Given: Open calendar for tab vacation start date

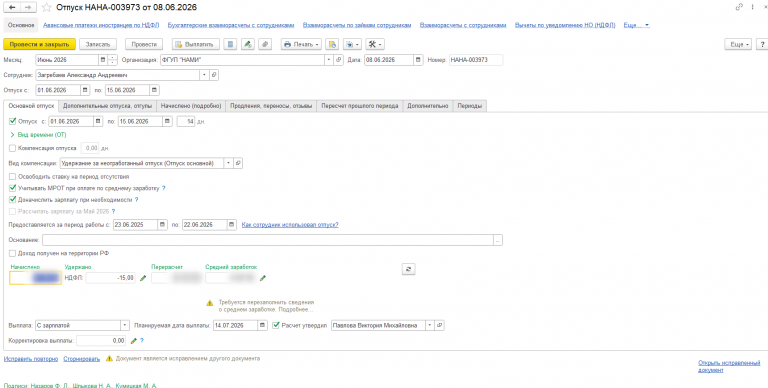Looking at the screenshot, I should pyautogui.click(x=98, y=121).
